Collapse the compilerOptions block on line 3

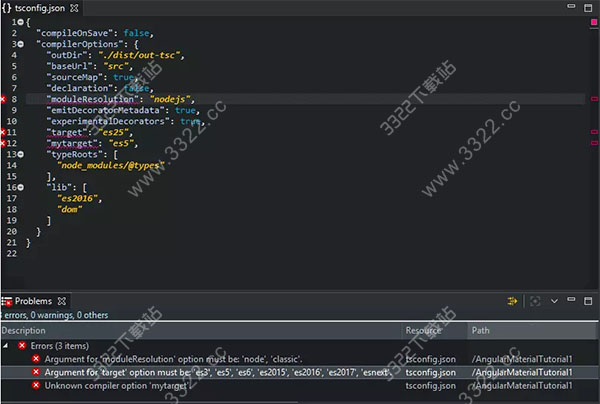click(19, 44)
